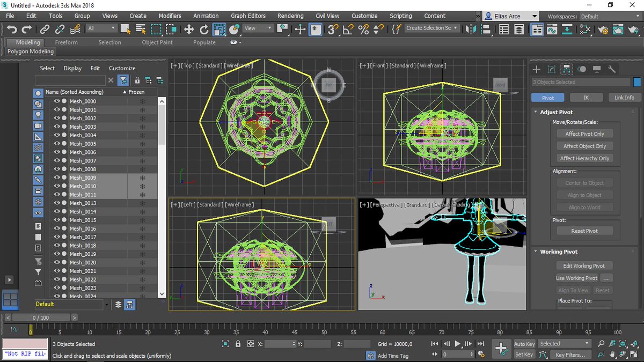Screen dimensions: 644x362
Task: Click the Set Key button
Action: coord(524,354)
